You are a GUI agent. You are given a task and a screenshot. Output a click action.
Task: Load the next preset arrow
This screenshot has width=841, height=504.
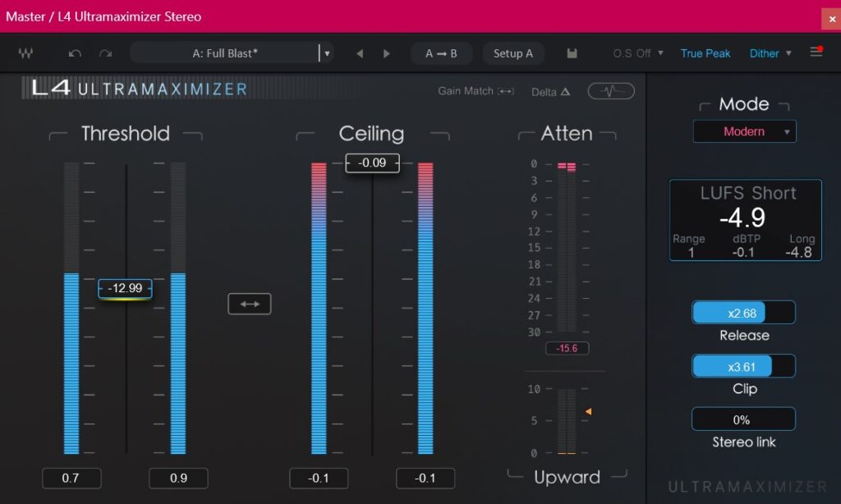tap(387, 53)
